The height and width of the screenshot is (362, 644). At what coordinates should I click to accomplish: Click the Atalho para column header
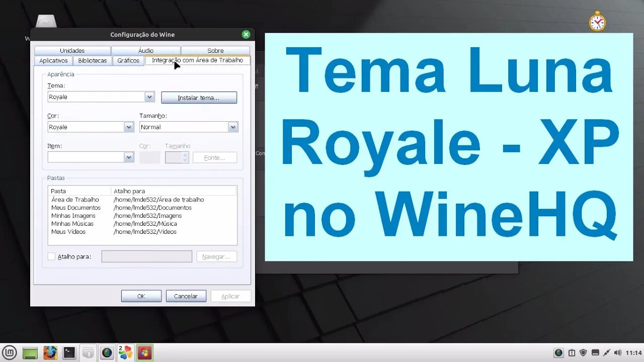tap(174, 191)
